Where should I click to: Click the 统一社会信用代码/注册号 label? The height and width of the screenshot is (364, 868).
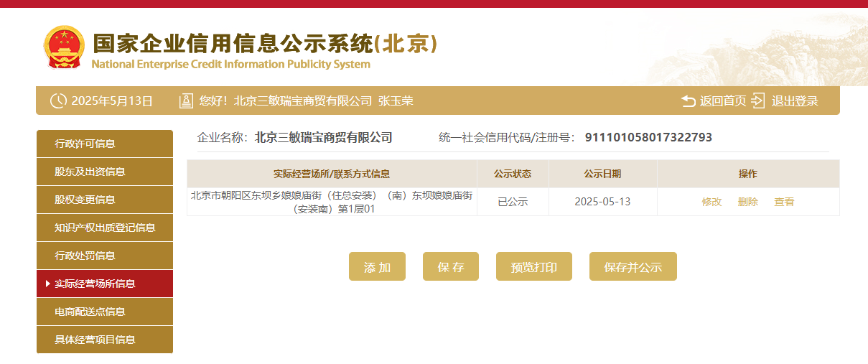(x=508, y=138)
